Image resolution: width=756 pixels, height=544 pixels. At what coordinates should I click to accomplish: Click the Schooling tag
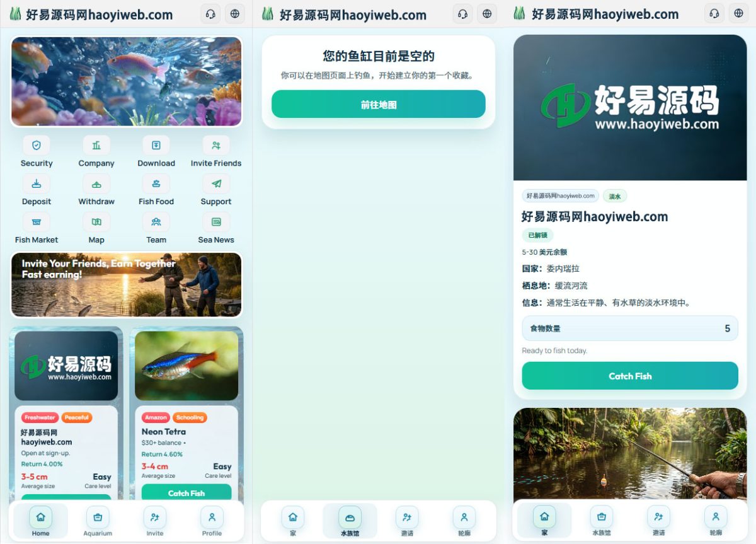pos(190,417)
